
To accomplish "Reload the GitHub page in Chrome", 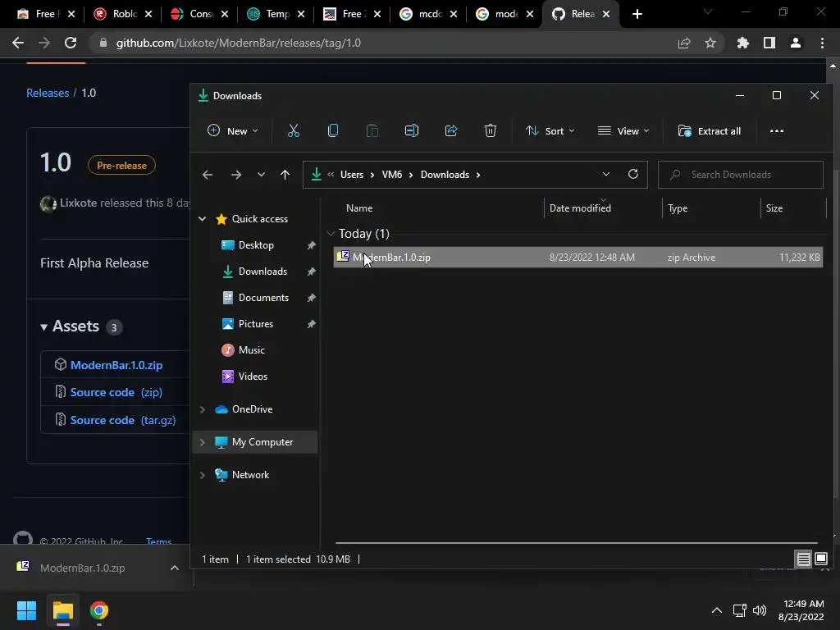I will 71,43.
